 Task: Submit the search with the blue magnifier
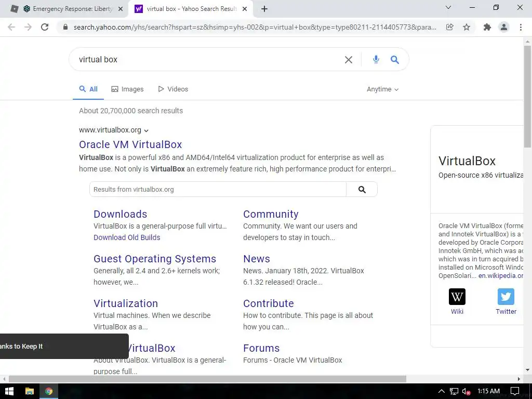coord(395,60)
